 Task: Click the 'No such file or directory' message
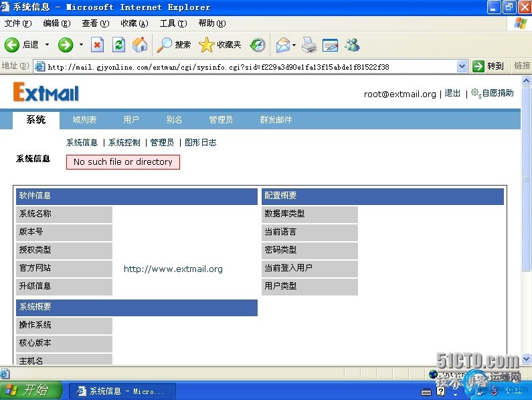click(123, 161)
